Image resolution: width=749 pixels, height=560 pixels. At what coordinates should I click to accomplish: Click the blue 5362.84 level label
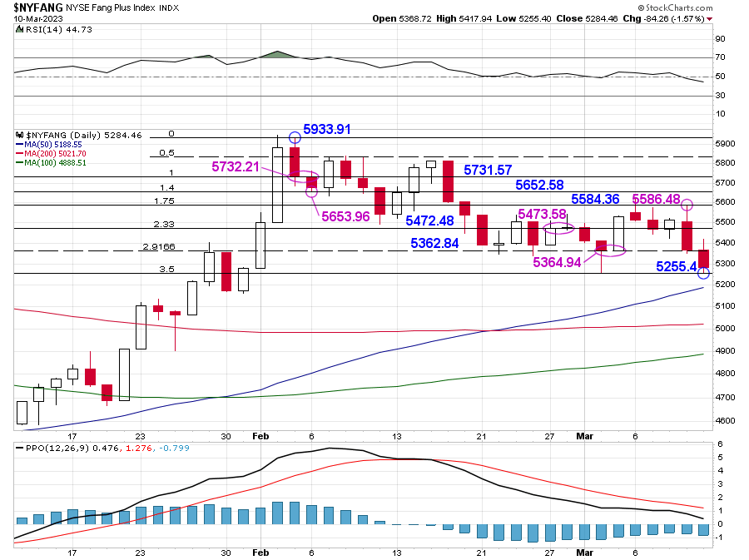pos(434,244)
